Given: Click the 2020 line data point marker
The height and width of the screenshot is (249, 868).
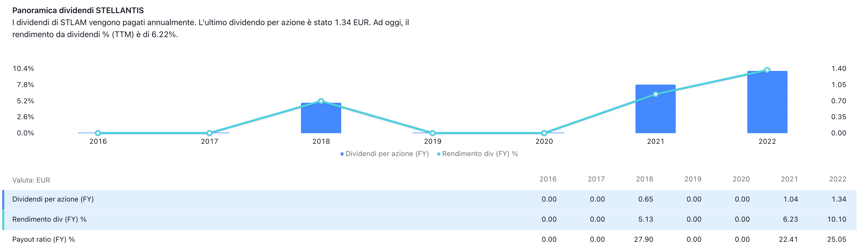Looking at the screenshot, I should 544,133.
